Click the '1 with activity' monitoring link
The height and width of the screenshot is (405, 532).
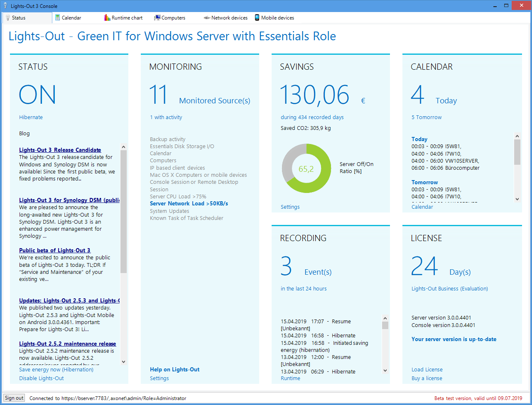click(166, 117)
